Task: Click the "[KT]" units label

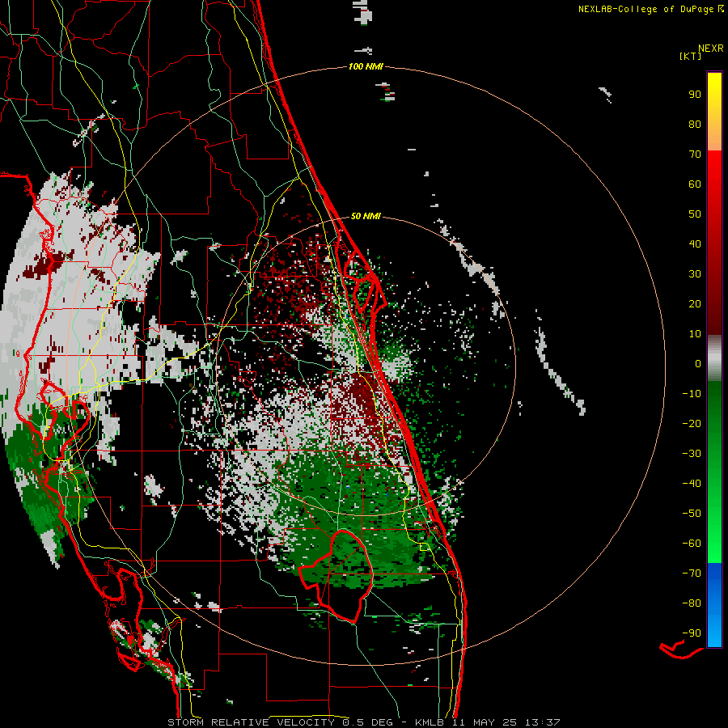Action: [x=691, y=56]
